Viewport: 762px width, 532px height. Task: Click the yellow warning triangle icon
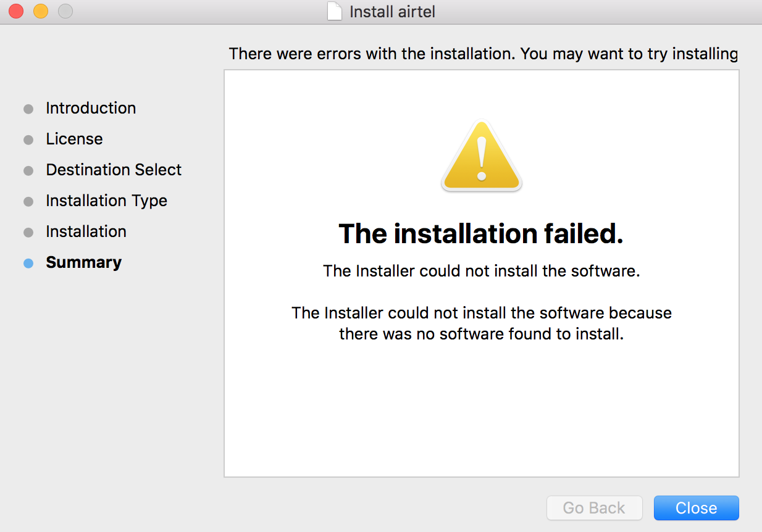[x=481, y=157]
